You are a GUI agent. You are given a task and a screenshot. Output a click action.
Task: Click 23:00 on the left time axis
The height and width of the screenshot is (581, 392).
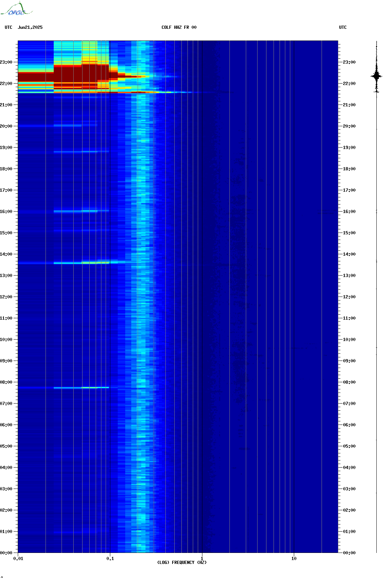[x=6, y=62]
